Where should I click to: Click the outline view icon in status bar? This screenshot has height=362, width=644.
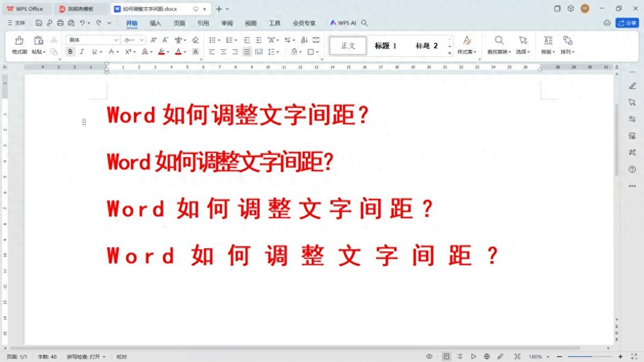[460, 357]
